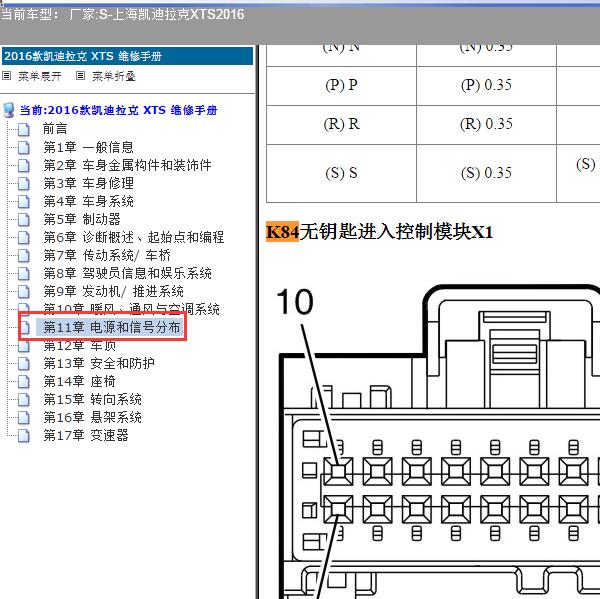600x599 pixels.
Task: Click the K84 X1 connector diagram image
Action: pos(437,441)
